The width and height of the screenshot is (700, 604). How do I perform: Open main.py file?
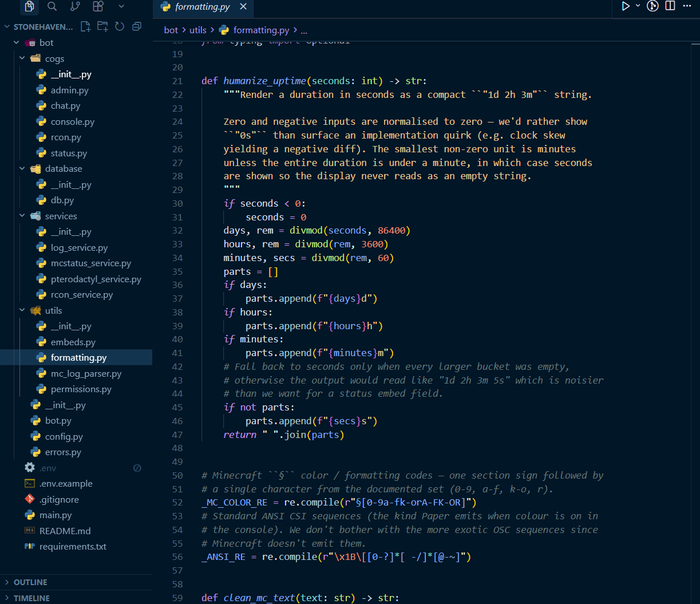[56, 515]
